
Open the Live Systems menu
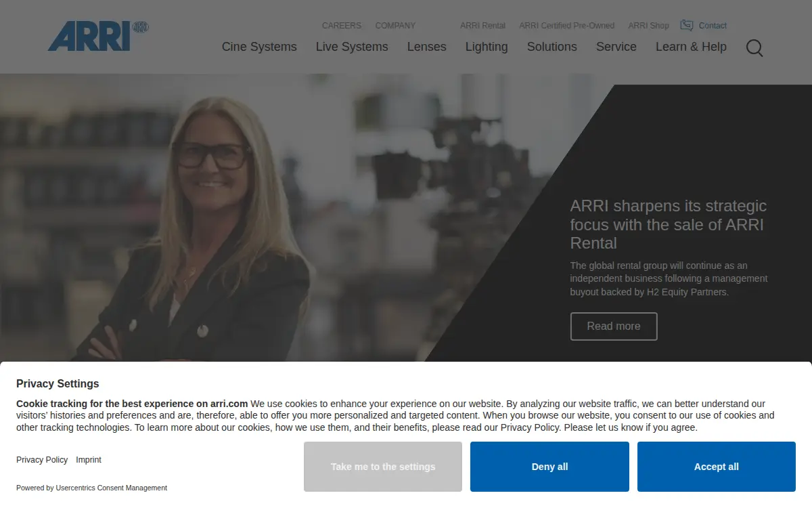click(x=352, y=47)
